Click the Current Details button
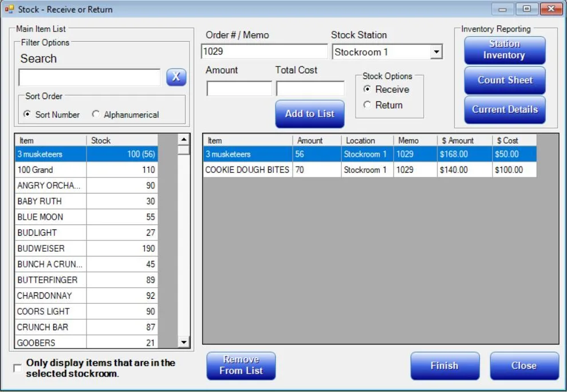 coord(505,109)
